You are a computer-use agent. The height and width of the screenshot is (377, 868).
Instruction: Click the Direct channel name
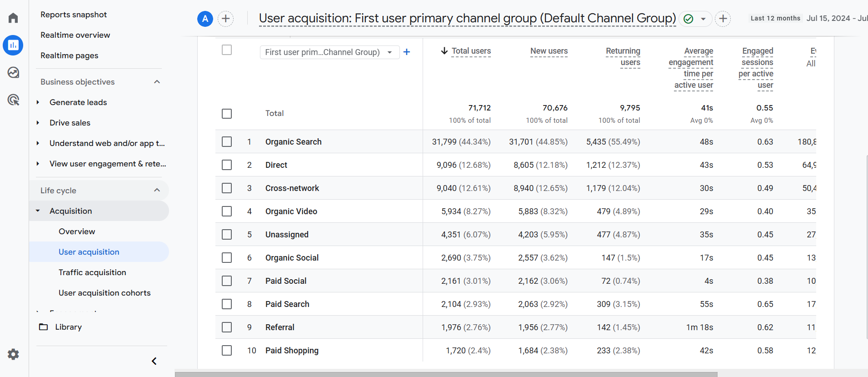point(276,165)
